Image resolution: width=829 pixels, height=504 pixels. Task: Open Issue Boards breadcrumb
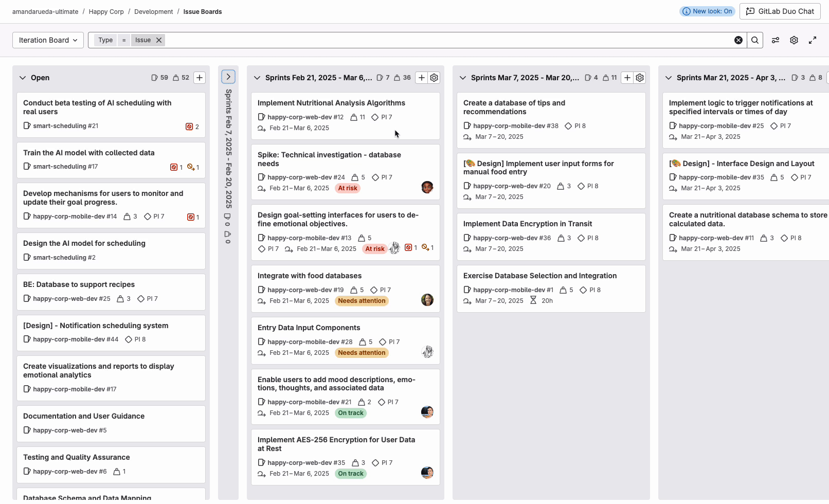(x=203, y=11)
